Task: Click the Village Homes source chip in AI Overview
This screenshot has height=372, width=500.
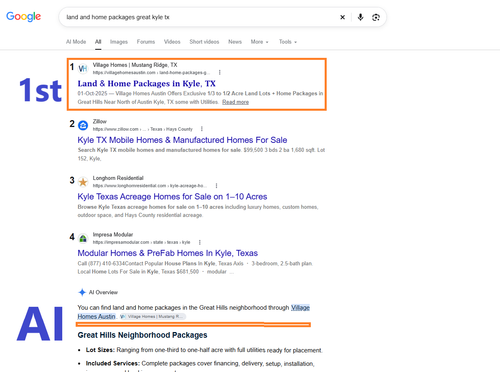Action: coord(153,316)
